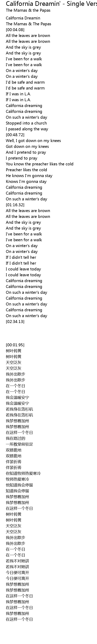Click the lyric 'I passed along the way'
This screenshot has height=644, width=97.
[x=27, y=129]
